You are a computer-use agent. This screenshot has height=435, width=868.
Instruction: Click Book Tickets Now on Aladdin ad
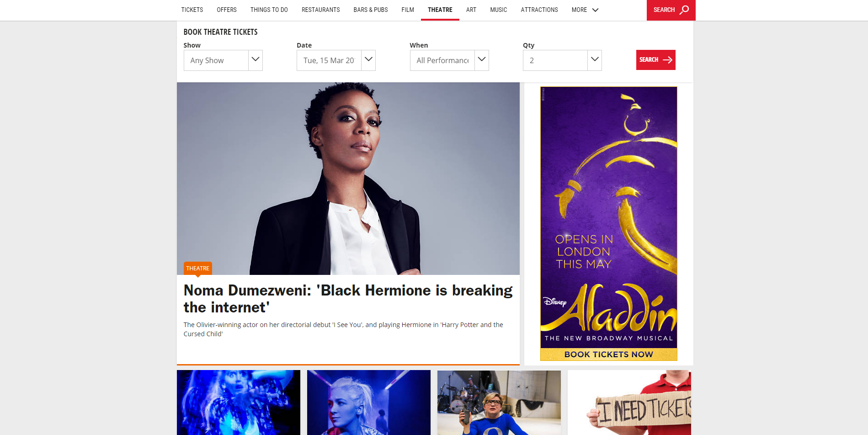(x=608, y=354)
